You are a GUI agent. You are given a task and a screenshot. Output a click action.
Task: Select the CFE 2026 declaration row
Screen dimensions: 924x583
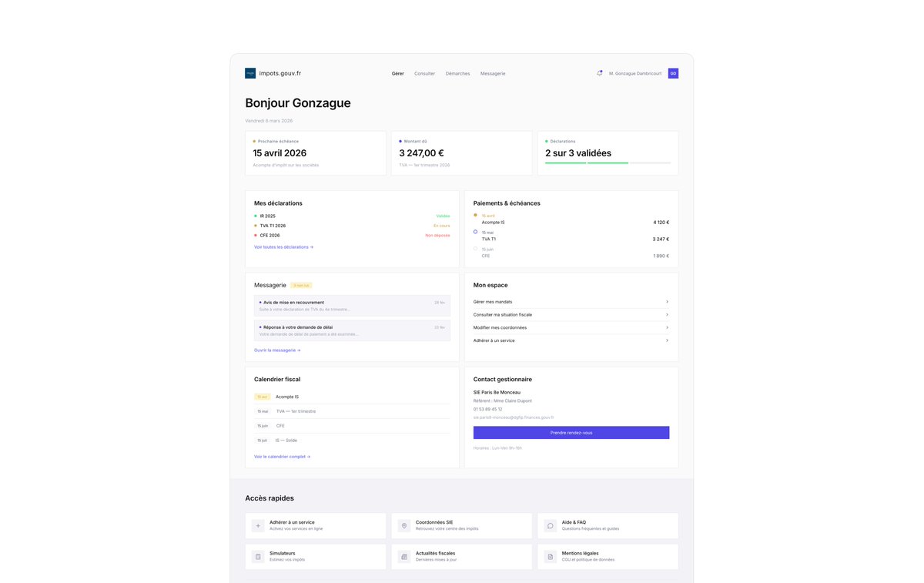click(x=352, y=236)
